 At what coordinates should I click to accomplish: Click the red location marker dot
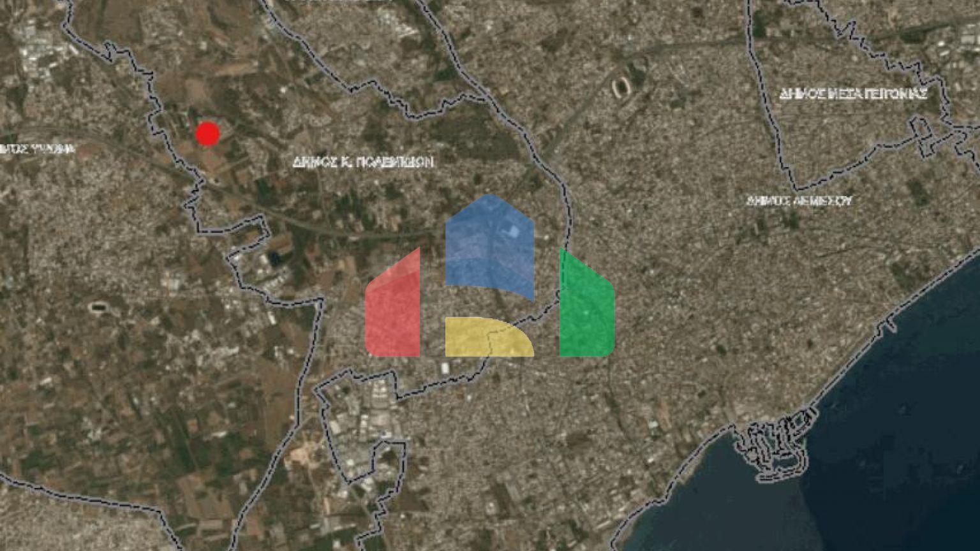coord(207,134)
